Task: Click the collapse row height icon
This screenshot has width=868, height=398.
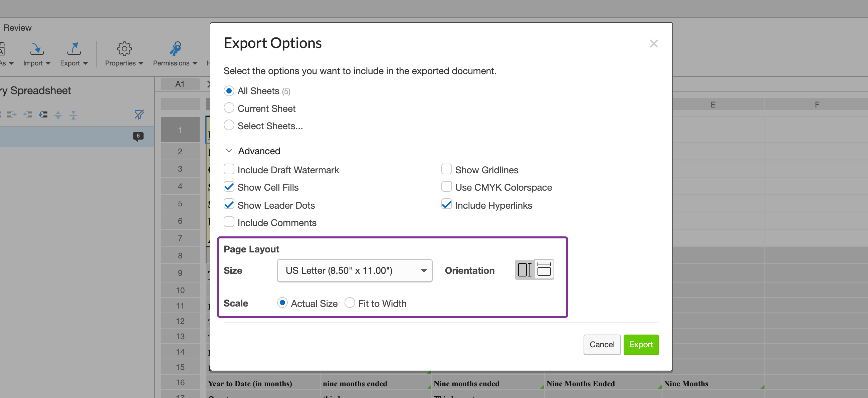Action: [x=73, y=115]
